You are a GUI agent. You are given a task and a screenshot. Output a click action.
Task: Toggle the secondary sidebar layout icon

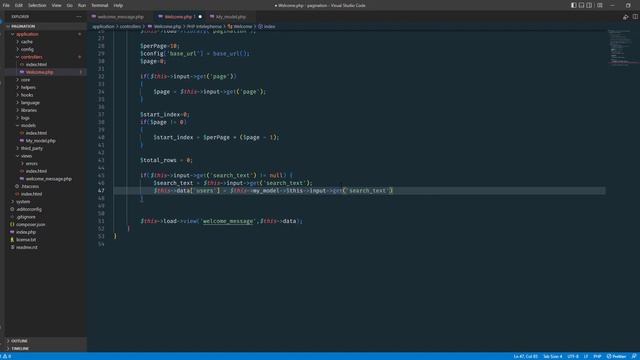coord(589,5)
